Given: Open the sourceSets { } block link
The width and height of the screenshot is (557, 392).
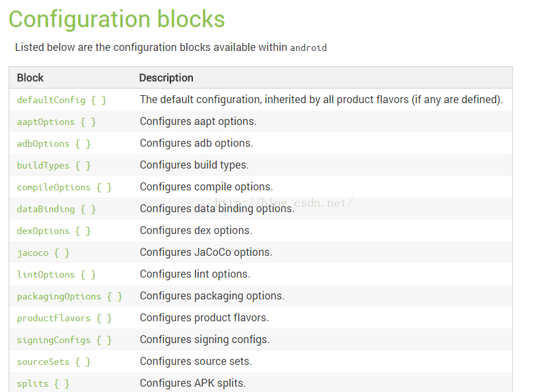Looking at the screenshot, I should point(54,362).
